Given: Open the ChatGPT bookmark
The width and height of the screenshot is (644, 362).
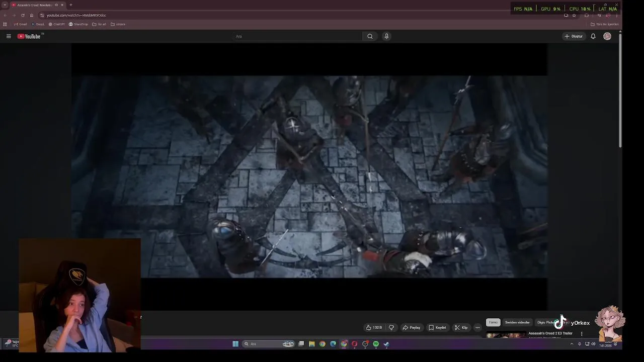Looking at the screenshot, I should [x=57, y=24].
